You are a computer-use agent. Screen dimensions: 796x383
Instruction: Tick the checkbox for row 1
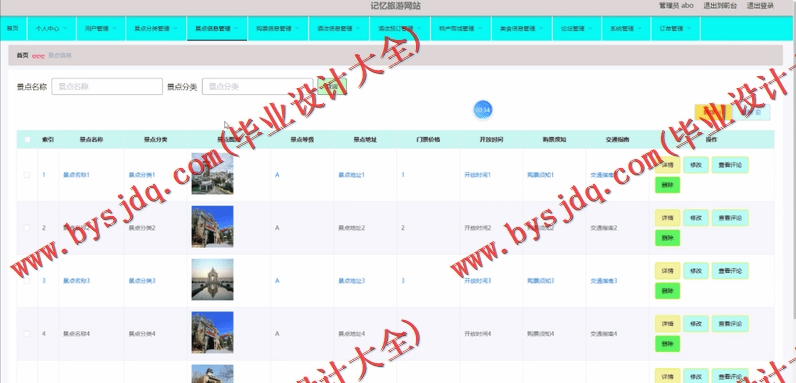click(x=27, y=175)
